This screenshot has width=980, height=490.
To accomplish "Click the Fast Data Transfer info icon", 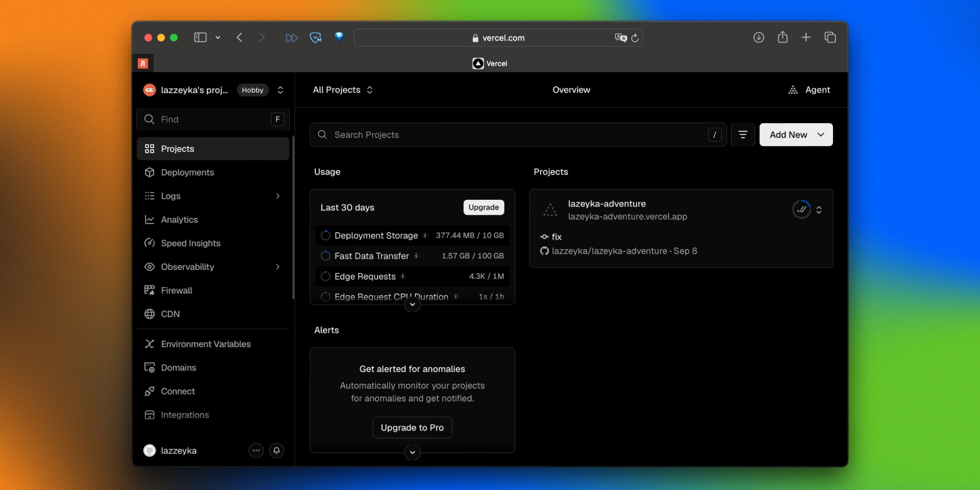I will [416, 256].
